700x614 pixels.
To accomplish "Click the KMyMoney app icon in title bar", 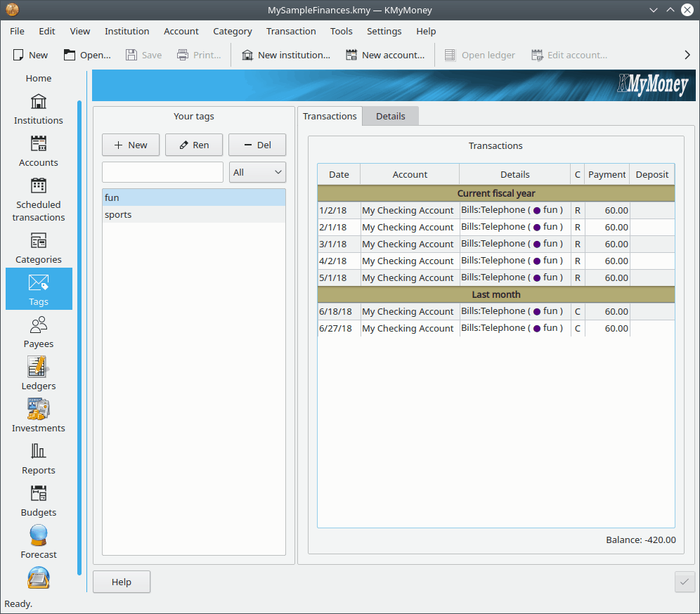I will point(12,9).
